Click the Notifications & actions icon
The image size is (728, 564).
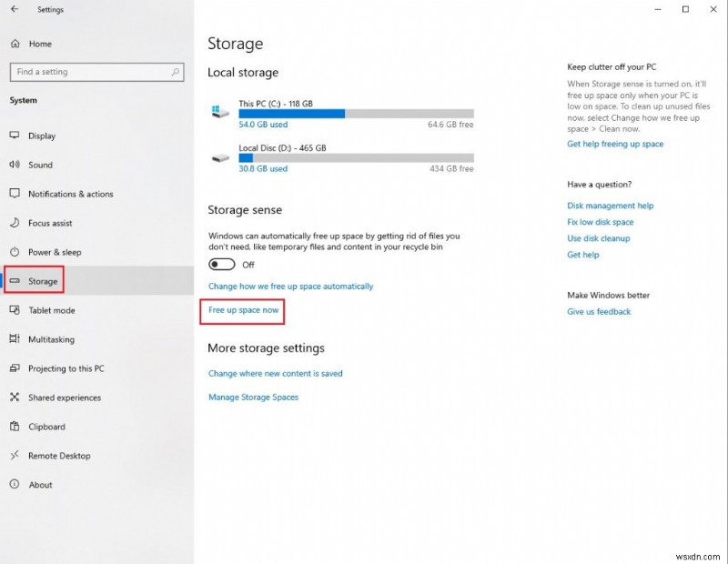point(15,194)
